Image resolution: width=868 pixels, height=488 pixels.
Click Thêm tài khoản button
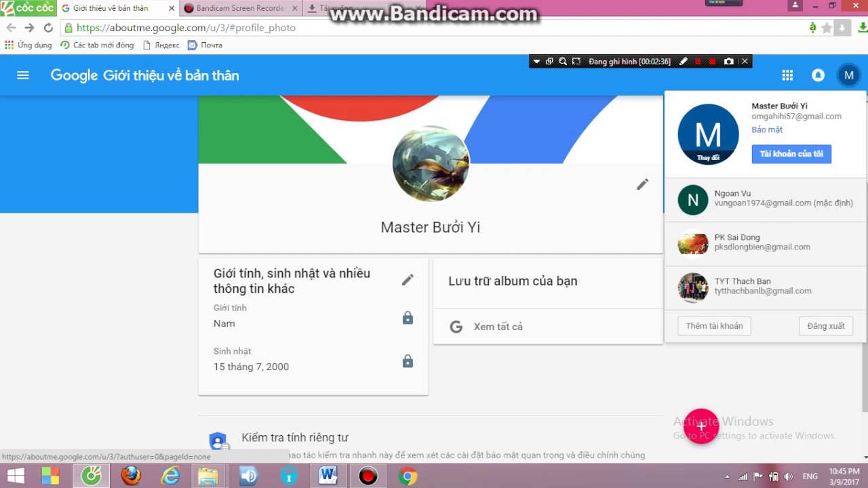coord(714,326)
